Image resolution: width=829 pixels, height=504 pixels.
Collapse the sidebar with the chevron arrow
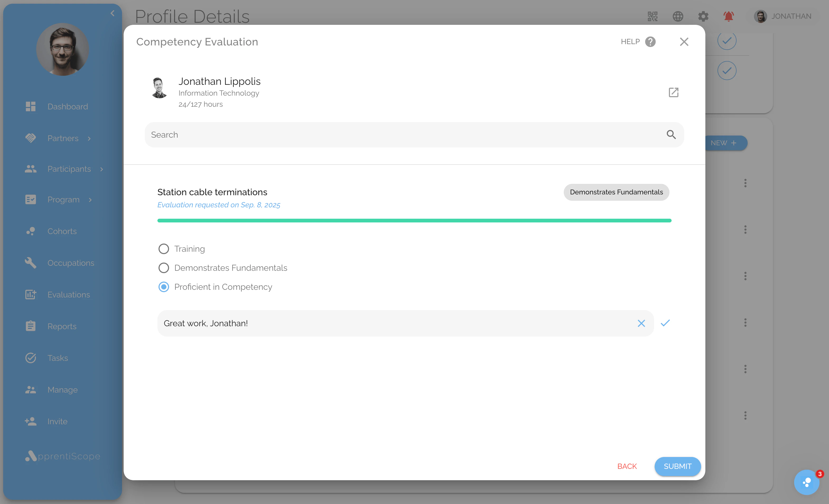(x=112, y=13)
